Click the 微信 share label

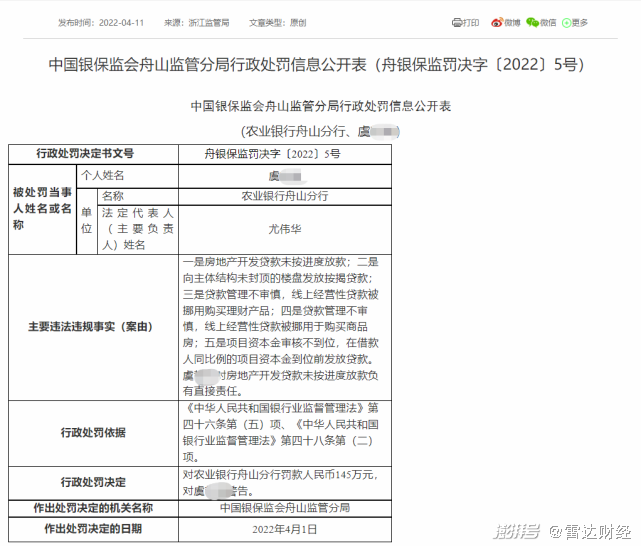(x=548, y=22)
